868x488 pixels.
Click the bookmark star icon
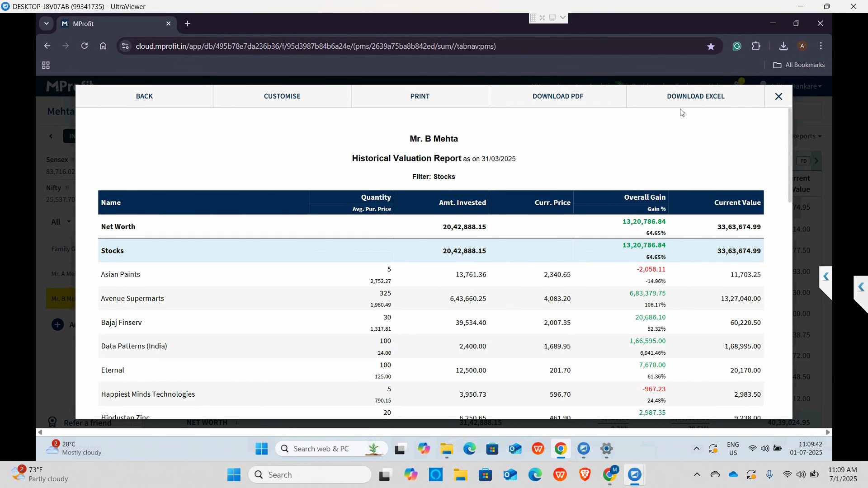coord(711,46)
